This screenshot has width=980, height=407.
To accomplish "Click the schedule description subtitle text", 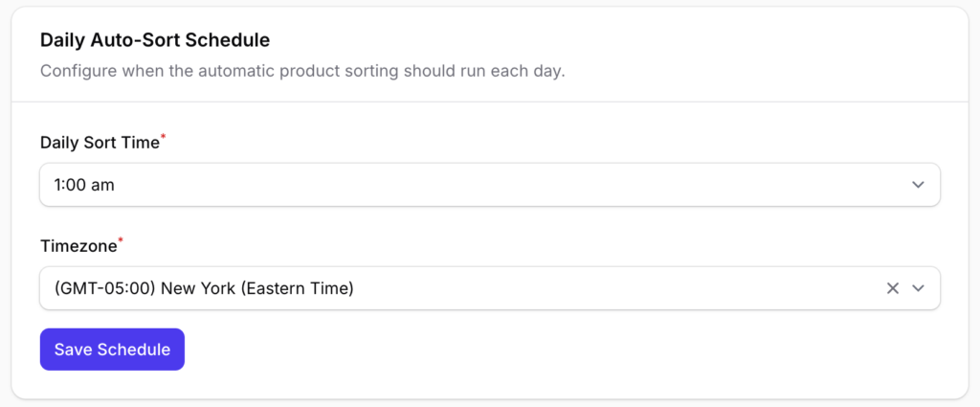I will pyautogui.click(x=302, y=72).
